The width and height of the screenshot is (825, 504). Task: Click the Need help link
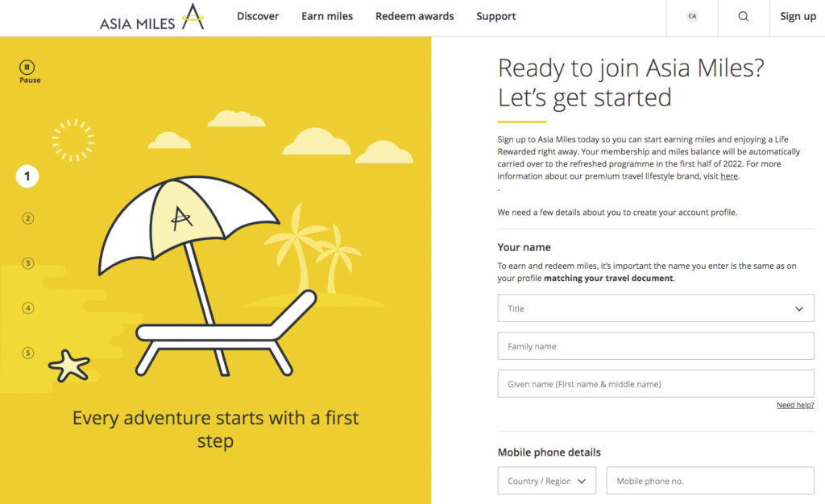click(x=795, y=405)
